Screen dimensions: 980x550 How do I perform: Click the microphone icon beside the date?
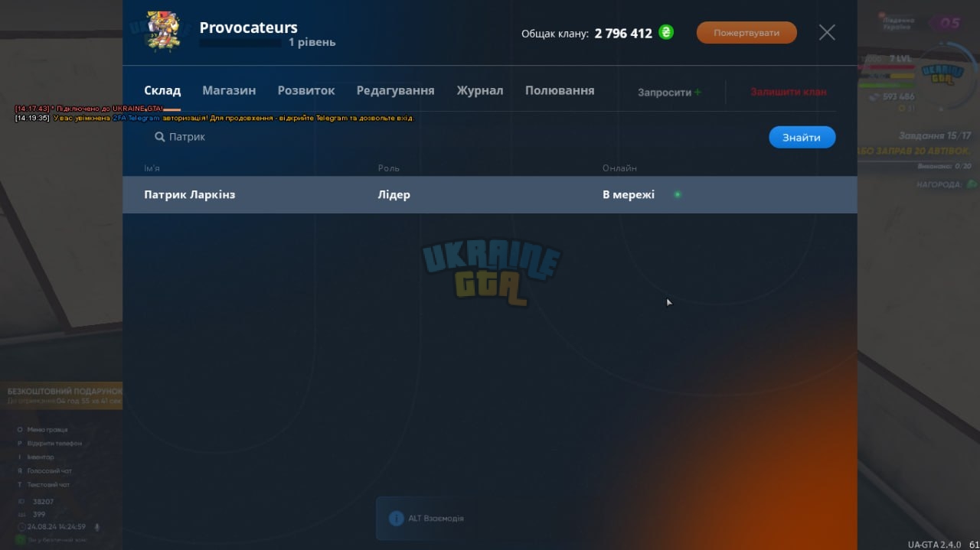click(97, 527)
